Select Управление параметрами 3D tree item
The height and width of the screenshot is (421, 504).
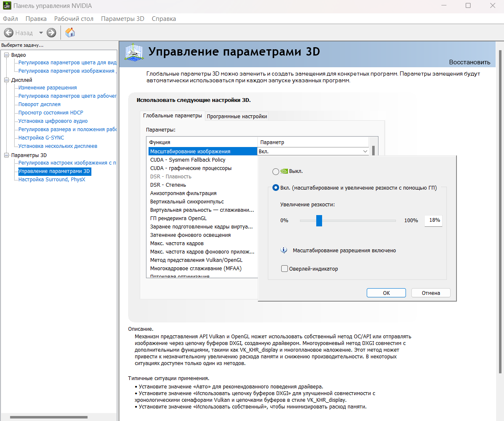(54, 171)
